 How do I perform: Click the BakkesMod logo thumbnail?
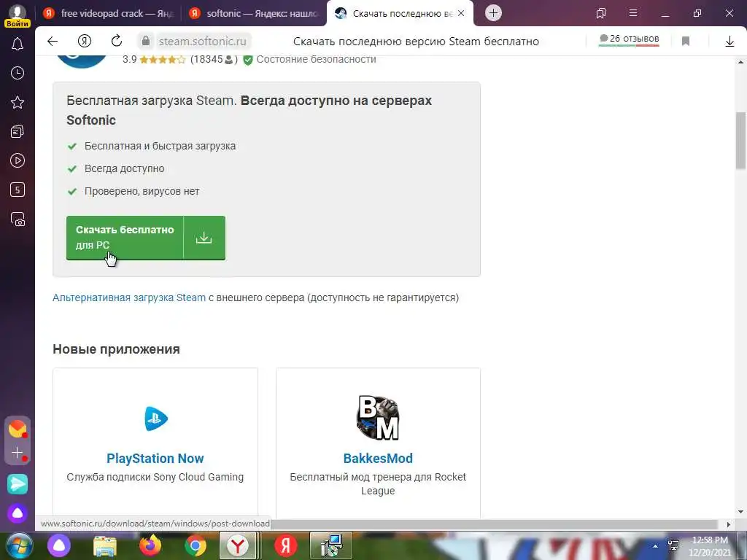378,418
